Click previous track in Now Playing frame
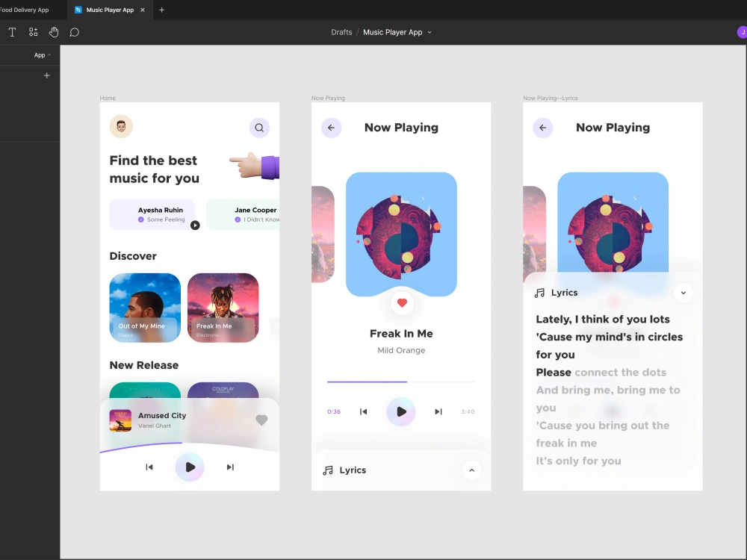The width and height of the screenshot is (747, 560). (364, 411)
